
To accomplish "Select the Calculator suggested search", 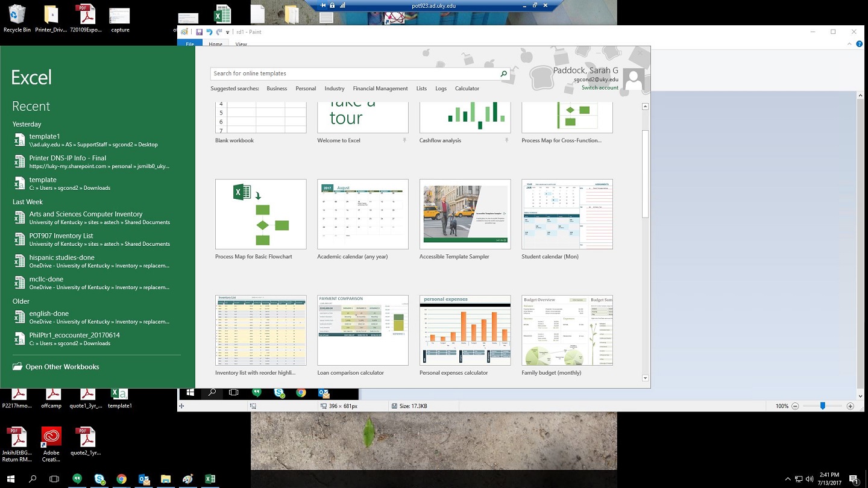I will click(467, 89).
